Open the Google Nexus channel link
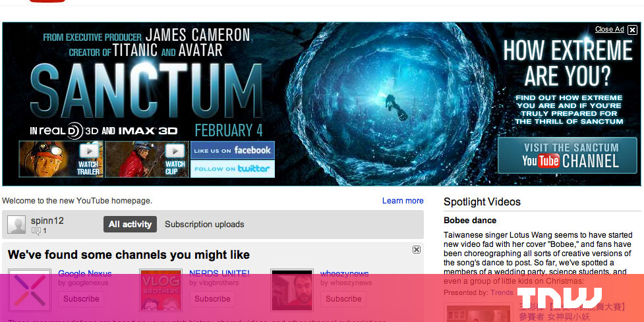The height and width of the screenshot is (322, 644). pyautogui.click(x=85, y=273)
